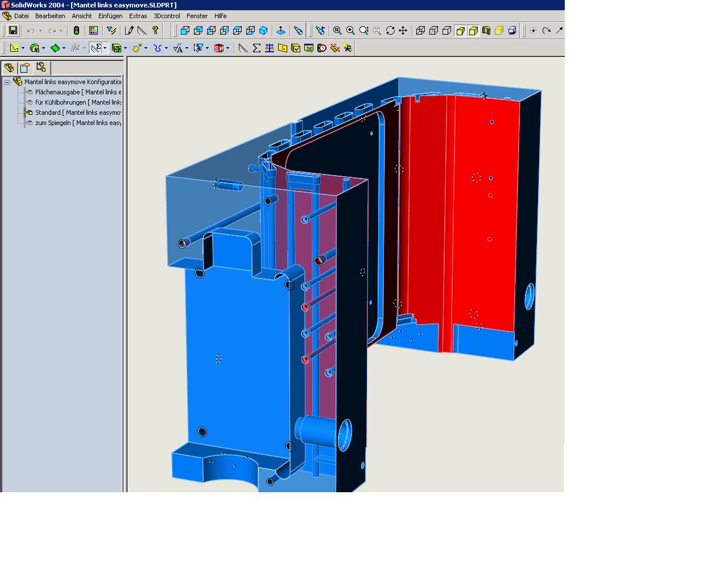Select the 'für Kühlbohrungen' configuration
This screenshot has height=582, width=728.
tap(78, 102)
